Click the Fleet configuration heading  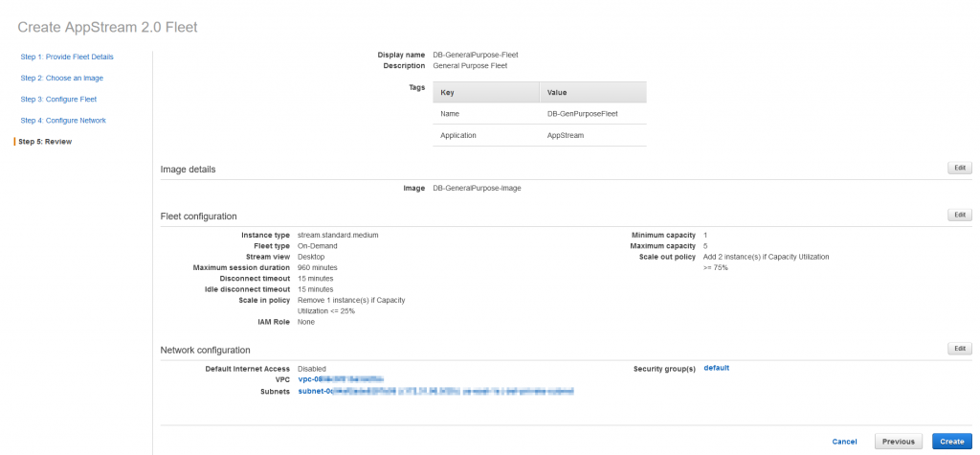(x=199, y=216)
